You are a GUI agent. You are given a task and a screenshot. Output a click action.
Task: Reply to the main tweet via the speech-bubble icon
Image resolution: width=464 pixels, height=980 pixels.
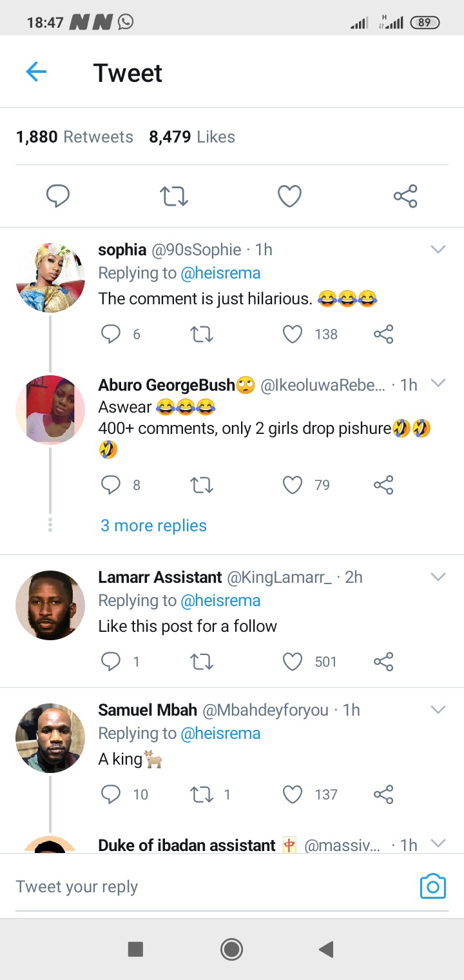[58, 196]
